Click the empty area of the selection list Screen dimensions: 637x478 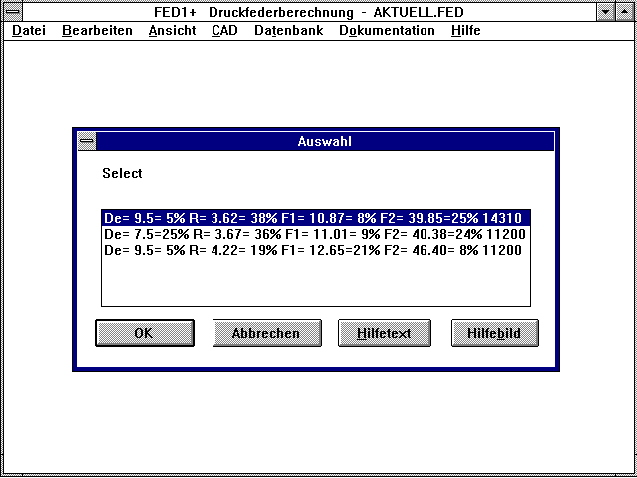pos(315,282)
